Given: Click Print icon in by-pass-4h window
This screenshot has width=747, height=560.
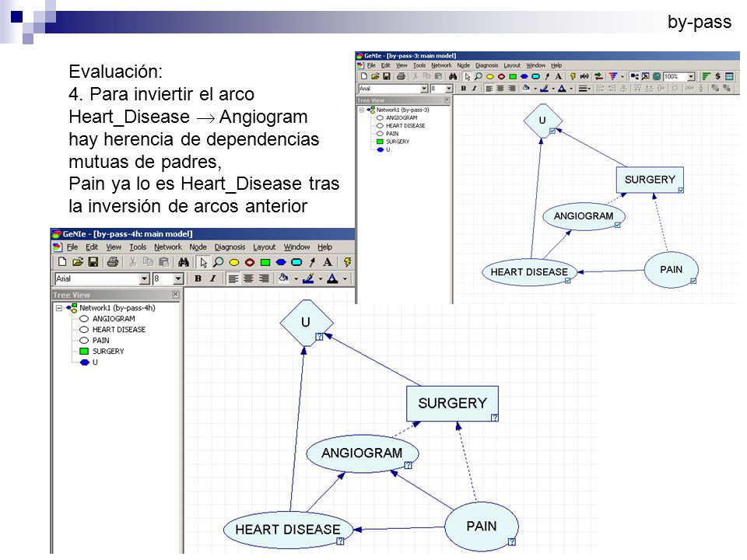Looking at the screenshot, I should pyautogui.click(x=113, y=262).
